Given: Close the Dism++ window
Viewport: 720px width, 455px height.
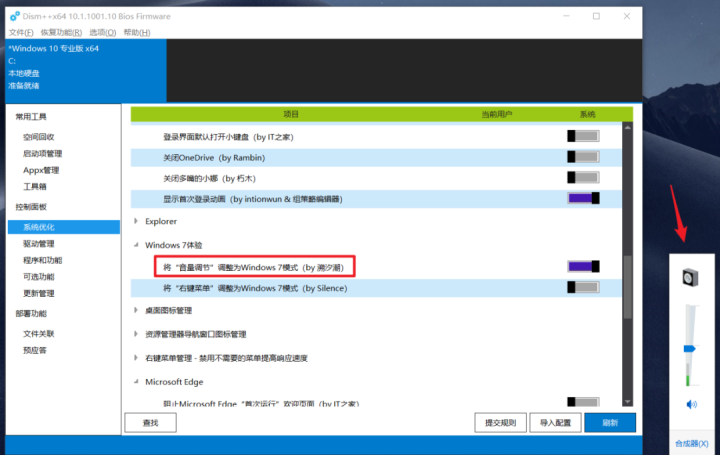Looking at the screenshot, I should coord(627,16).
